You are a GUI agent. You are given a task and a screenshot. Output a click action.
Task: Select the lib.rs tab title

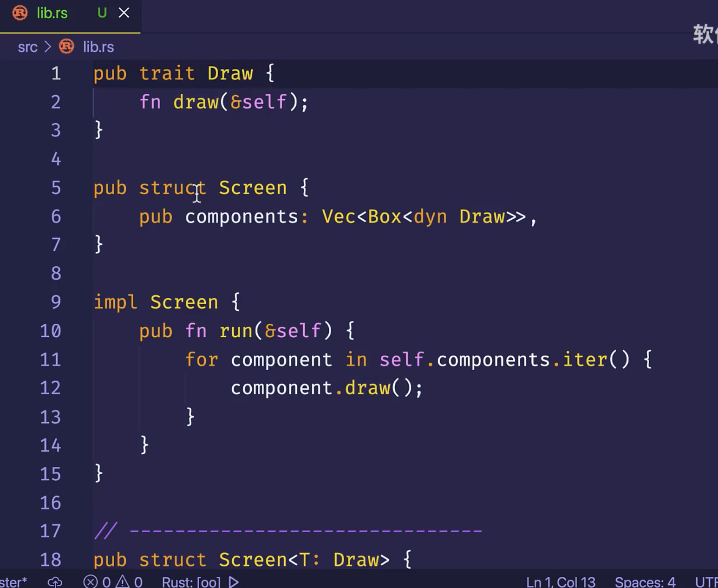[52, 13]
